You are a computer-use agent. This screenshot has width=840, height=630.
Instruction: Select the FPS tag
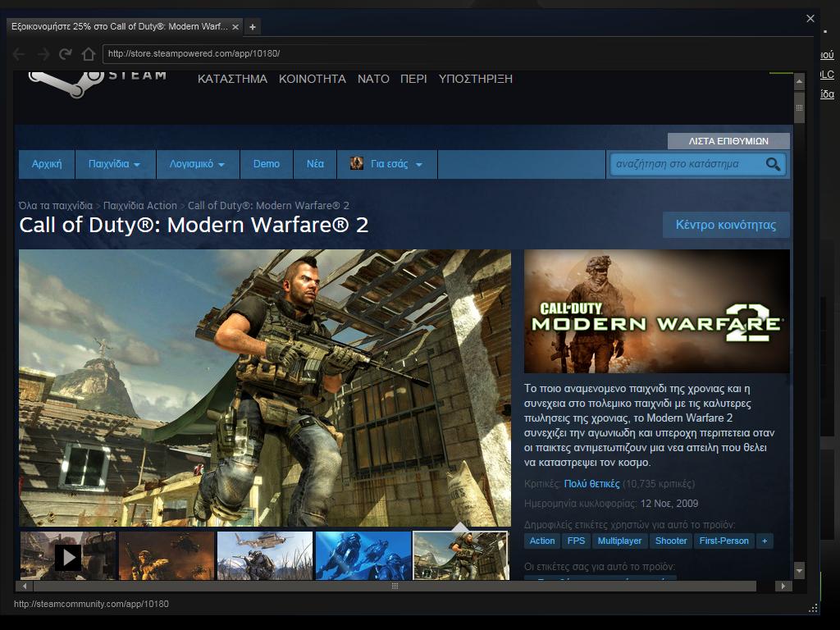tap(576, 541)
